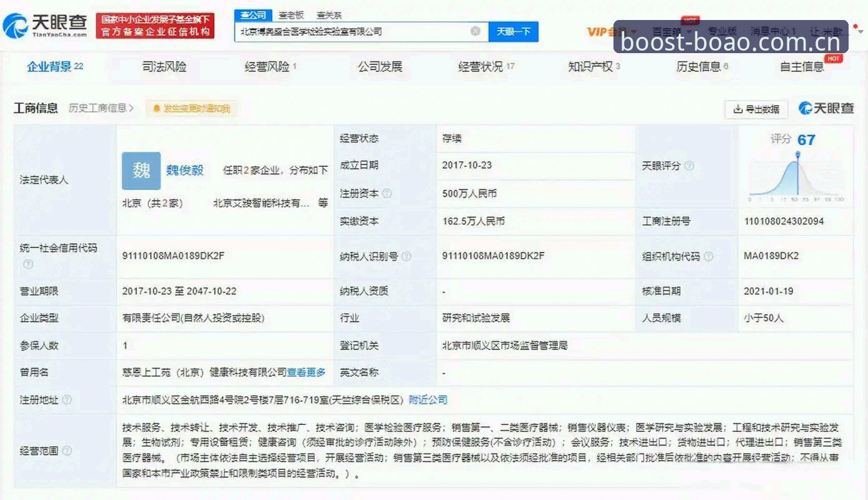Open the help icon under 统一社会信用代码
The image size is (868, 500).
[x=28, y=264]
